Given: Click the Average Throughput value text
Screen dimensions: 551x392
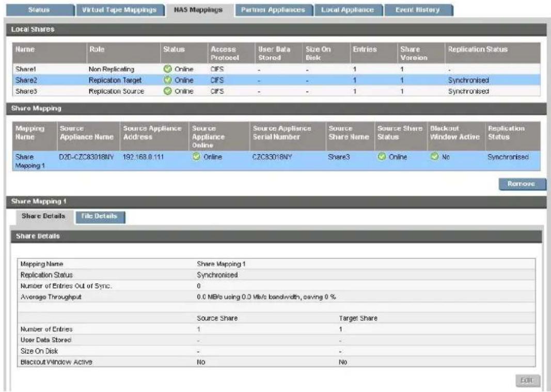Looking at the screenshot, I should pyautogui.click(x=266, y=297).
